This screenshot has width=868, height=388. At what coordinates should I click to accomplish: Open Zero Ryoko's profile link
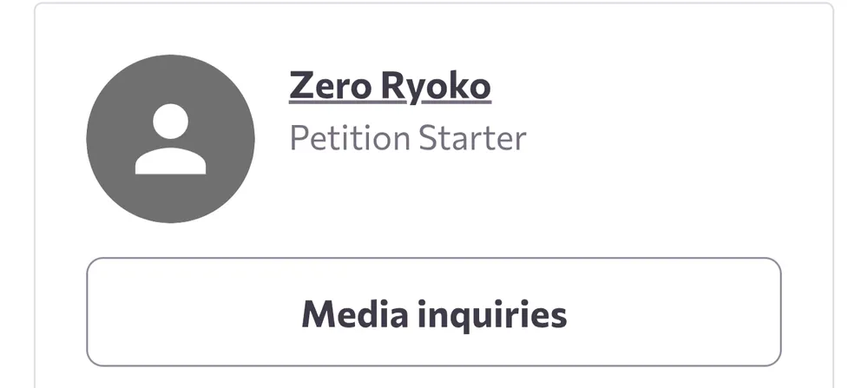pos(390,87)
